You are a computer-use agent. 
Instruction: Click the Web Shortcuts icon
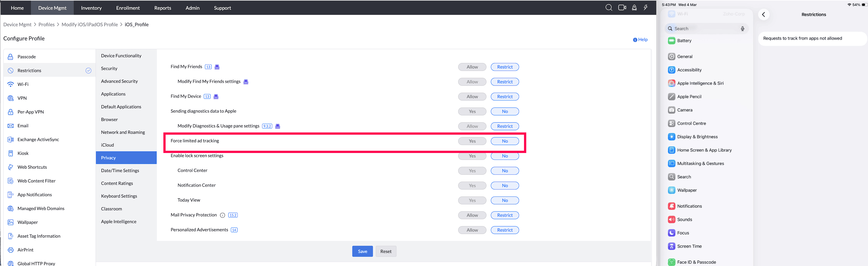pyautogui.click(x=10, y=167)
